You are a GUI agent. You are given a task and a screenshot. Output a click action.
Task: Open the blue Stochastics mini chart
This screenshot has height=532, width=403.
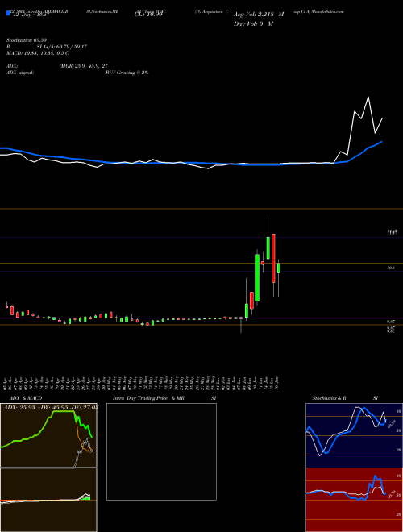coord(354,435)
